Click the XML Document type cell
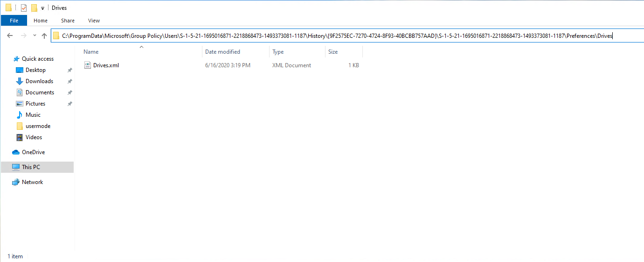 click(291, 65)
